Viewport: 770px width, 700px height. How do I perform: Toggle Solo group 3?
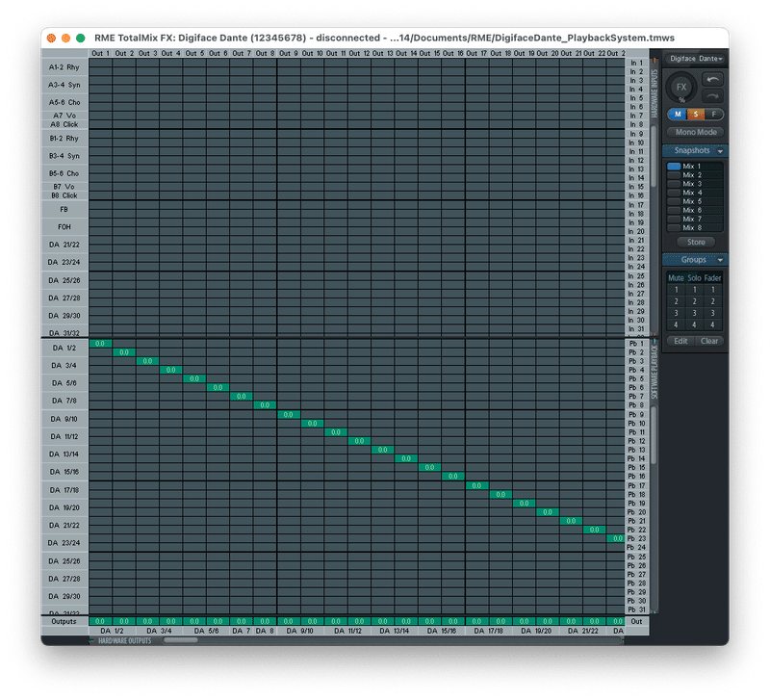(x=694, y=313)
